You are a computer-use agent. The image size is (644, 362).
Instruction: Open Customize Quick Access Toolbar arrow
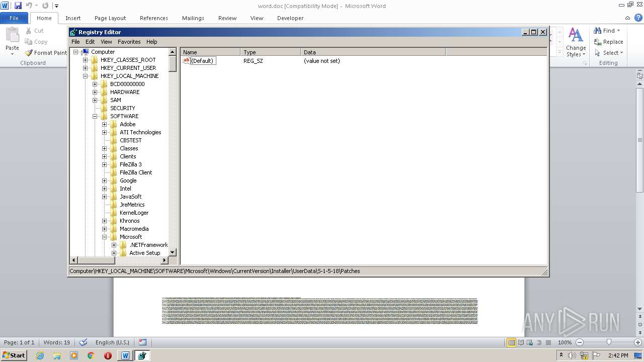pos(56,6)
